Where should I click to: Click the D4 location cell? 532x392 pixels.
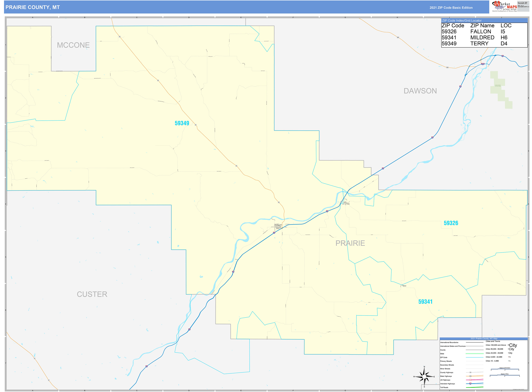click(x=504, y=43)
